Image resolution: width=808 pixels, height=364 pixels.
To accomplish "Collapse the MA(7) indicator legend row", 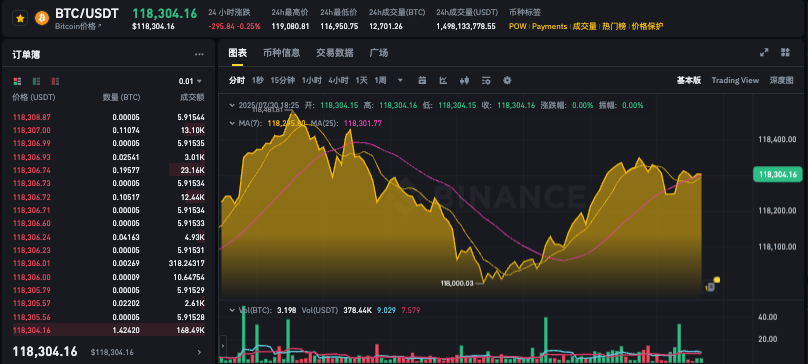I will pyautogui.click(x=232, y=123).
